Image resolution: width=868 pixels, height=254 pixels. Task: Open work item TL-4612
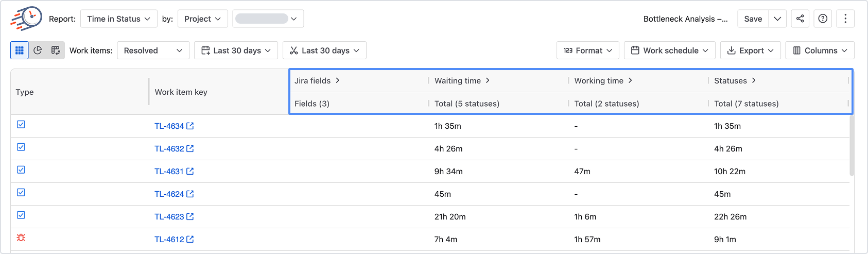(169, 239)
